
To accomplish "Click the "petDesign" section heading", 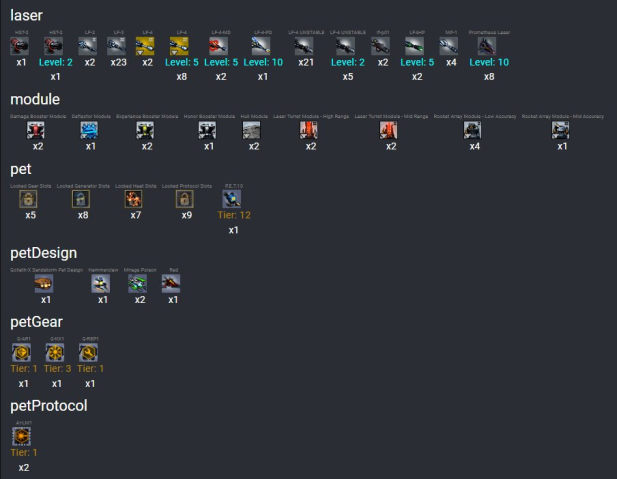I will 44,253.
